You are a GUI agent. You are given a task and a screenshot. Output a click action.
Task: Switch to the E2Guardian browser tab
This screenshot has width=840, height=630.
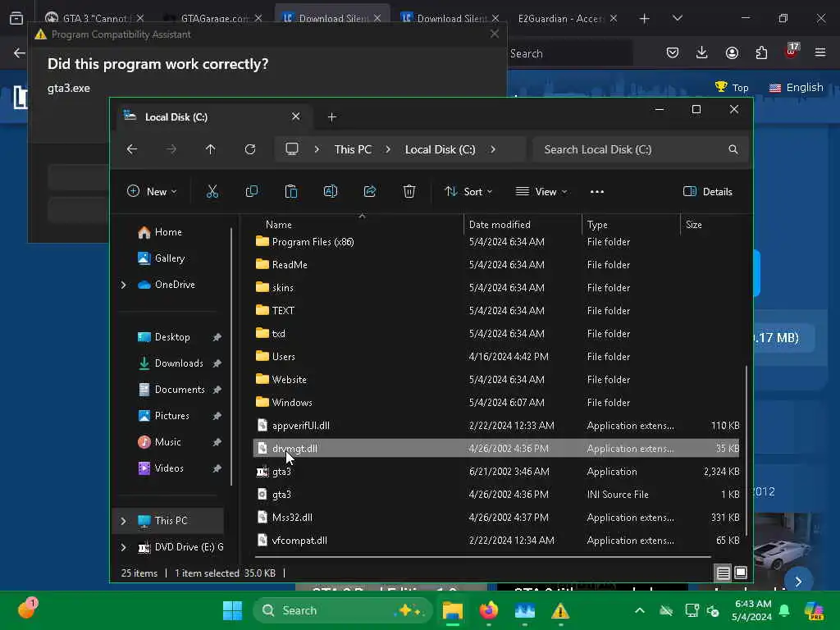[561, 18]
